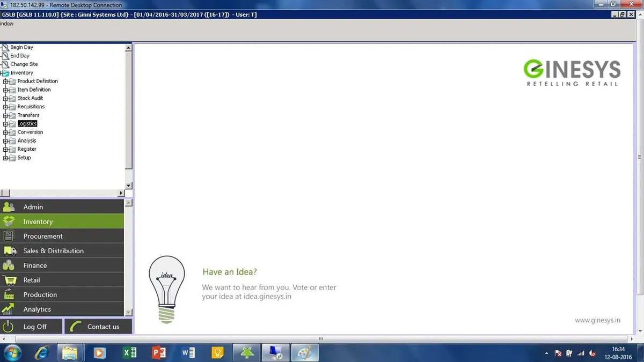Click the Inventory box icon in module list
Viewport: 644px width, 362px height.
[9, 221]
